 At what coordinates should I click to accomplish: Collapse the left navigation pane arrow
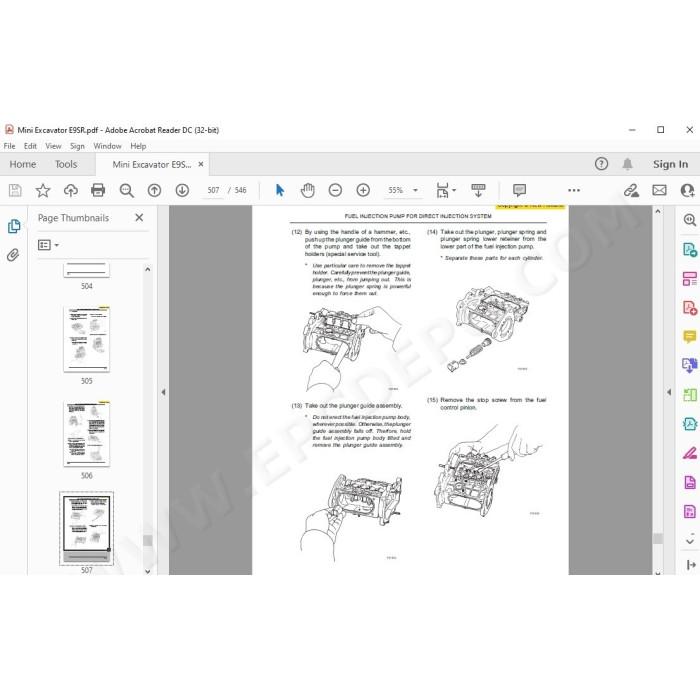[163, 392]
